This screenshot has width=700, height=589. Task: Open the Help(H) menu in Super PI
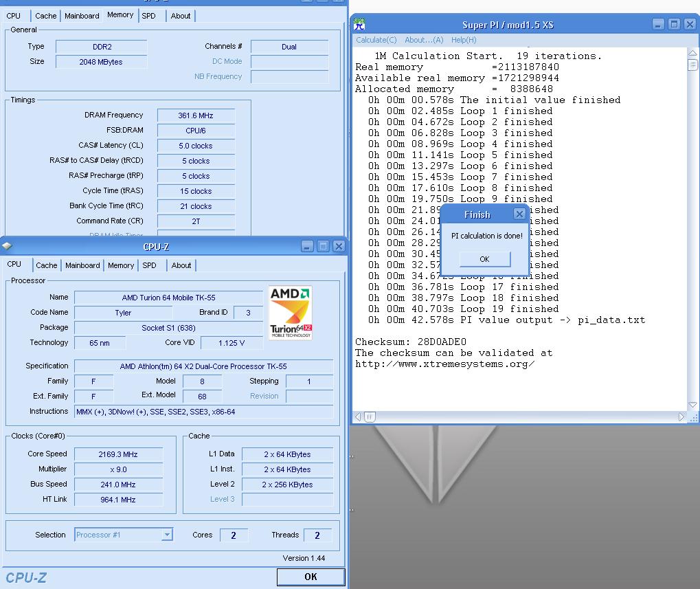pyautogui.click(x=464, y=40)
